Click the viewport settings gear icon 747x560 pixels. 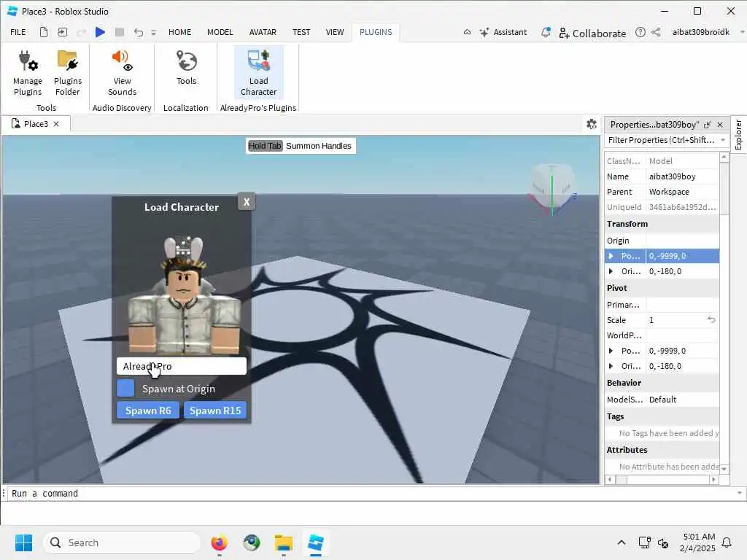(592, 124)
